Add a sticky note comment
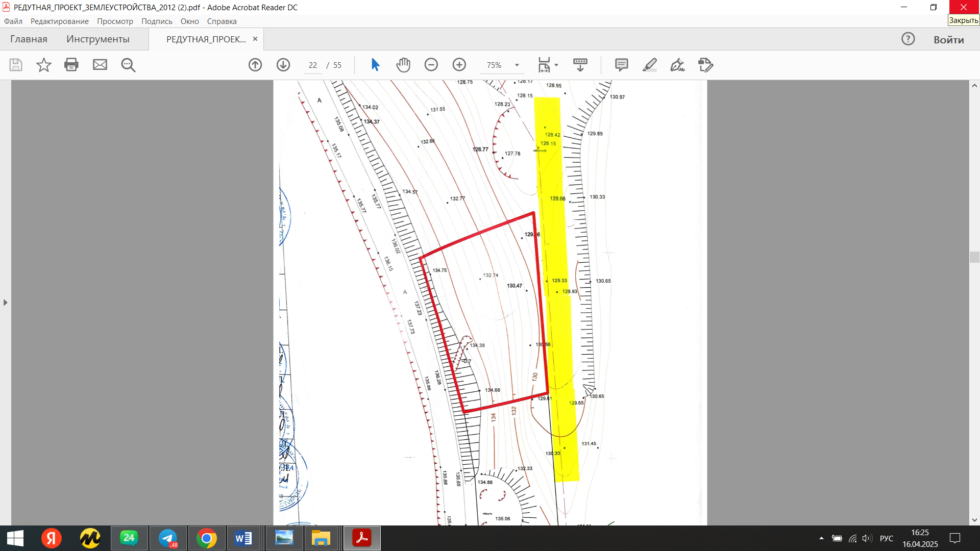This screenshot has width=980, height=551. tap(621, 65)
